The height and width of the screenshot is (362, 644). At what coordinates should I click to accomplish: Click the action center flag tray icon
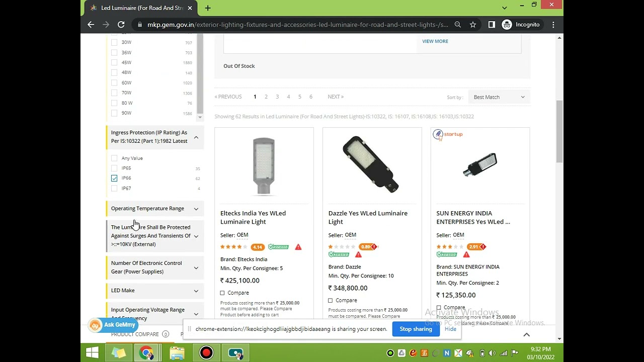point(515,353)
